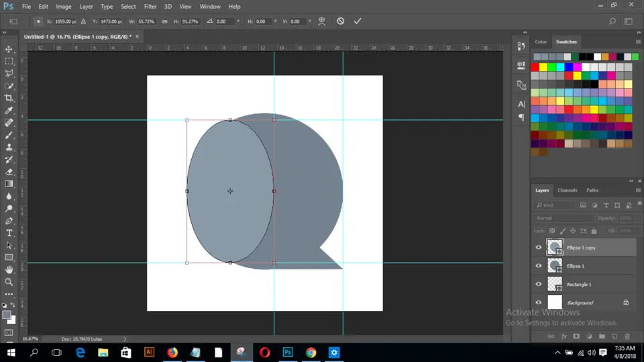Open the layer Fill dropdown arrow

[638, 231]
